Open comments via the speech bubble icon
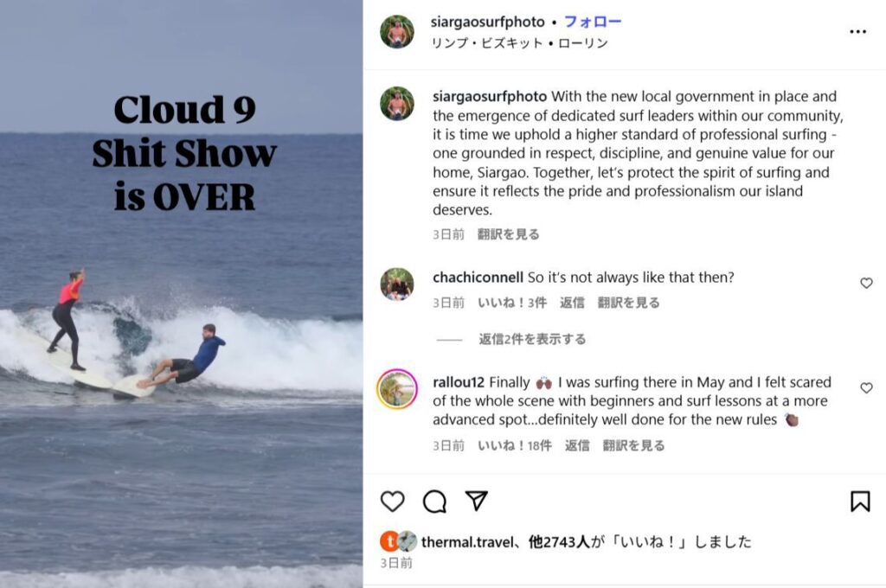 (434, 501)
